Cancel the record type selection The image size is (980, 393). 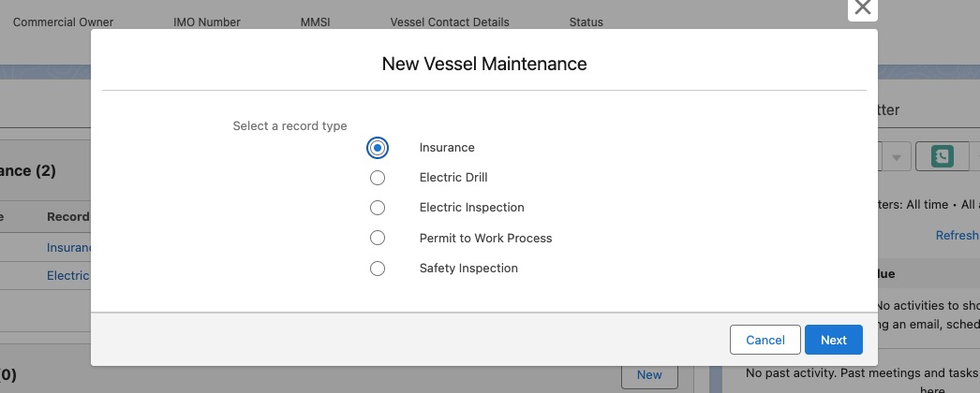click(765, 341)
